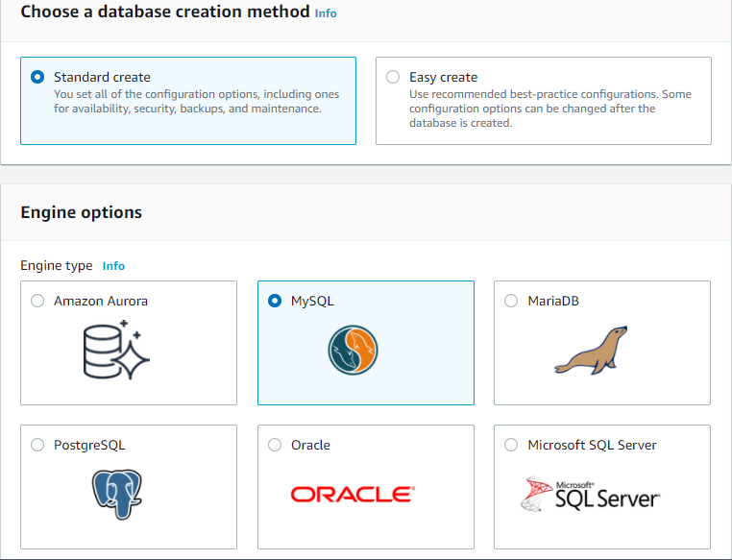Click the Engine type label
Viewport: 732px width, 560px height.
pos(57,266)
